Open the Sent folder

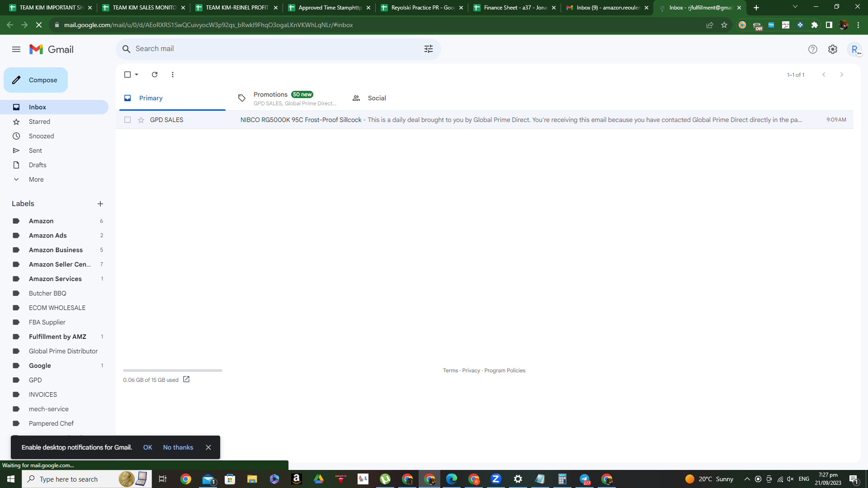point(35,150)
